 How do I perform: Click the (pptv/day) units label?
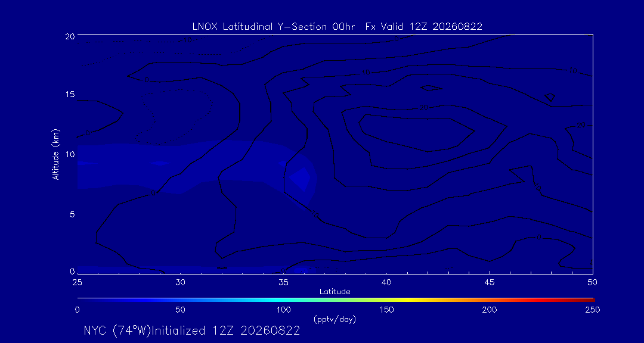335,319
